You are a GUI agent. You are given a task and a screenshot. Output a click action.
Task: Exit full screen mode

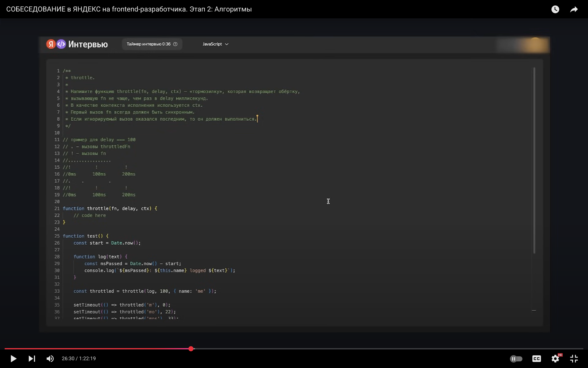(x=574, y=358)
